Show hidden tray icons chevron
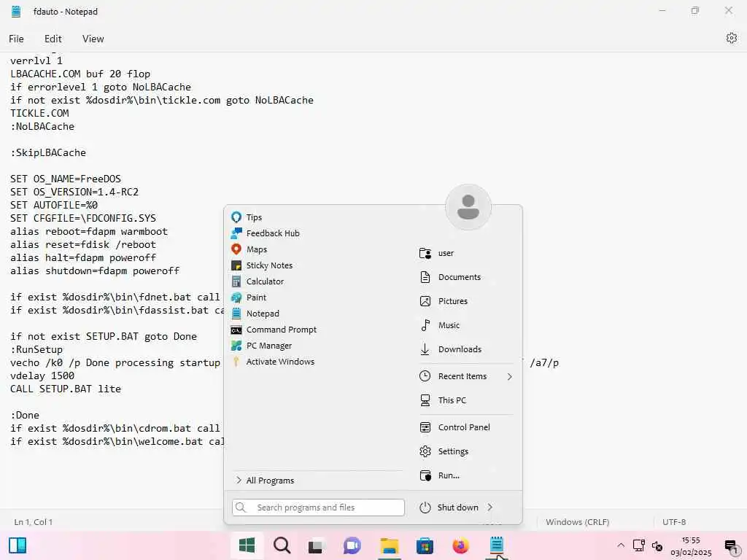 pyautogui.click(x=621, y=545)
